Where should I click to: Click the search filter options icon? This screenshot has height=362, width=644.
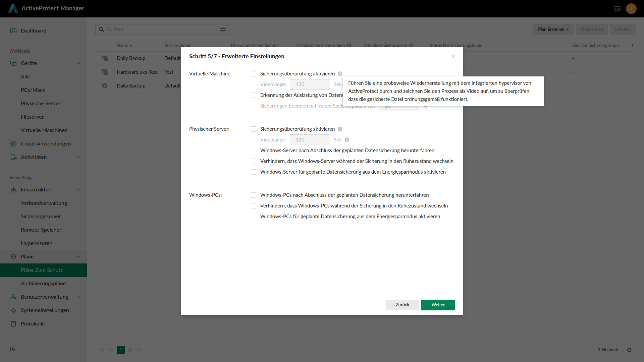[223, 29]
